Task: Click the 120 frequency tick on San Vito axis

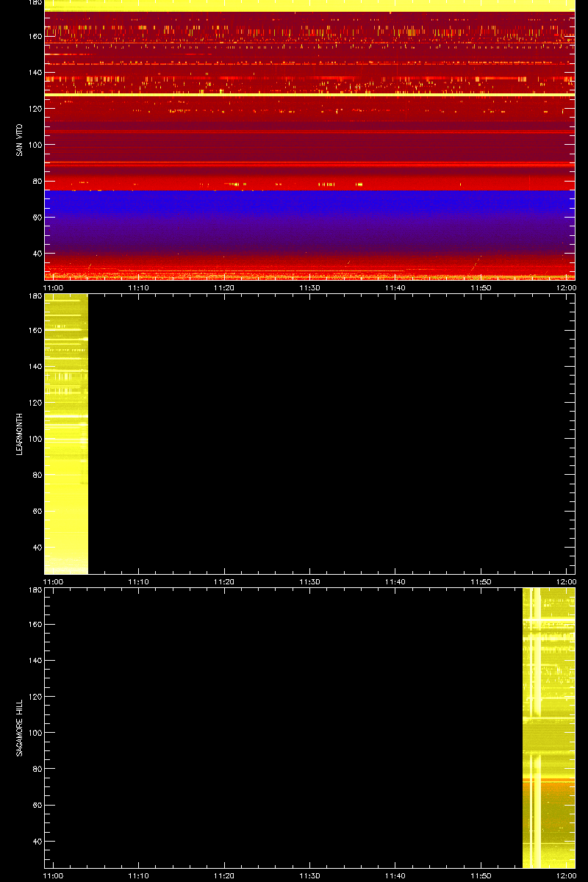Action: tap(35, 108)
